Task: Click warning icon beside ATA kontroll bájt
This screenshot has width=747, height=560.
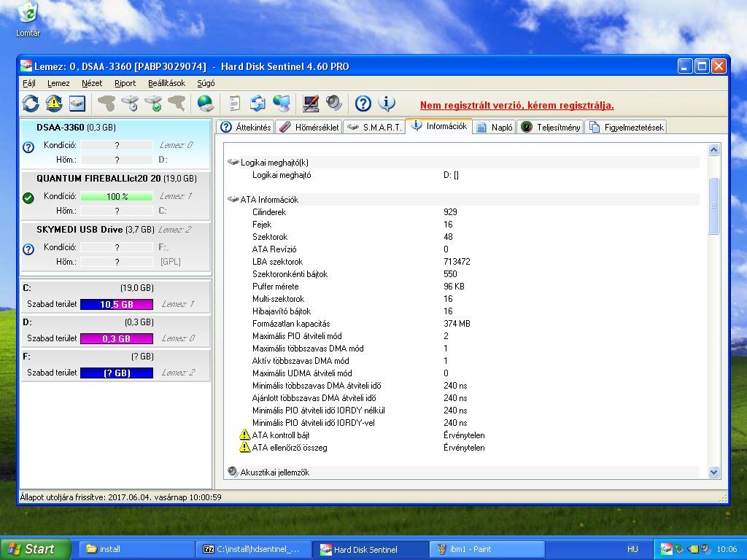Action: coord(244,435)
